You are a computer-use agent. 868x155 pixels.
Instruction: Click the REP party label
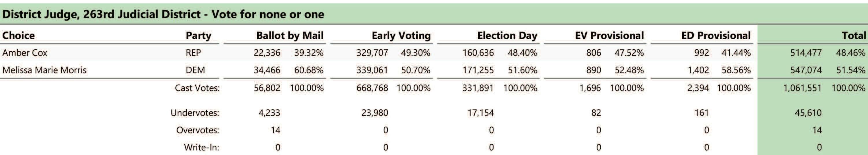point(193,53)
